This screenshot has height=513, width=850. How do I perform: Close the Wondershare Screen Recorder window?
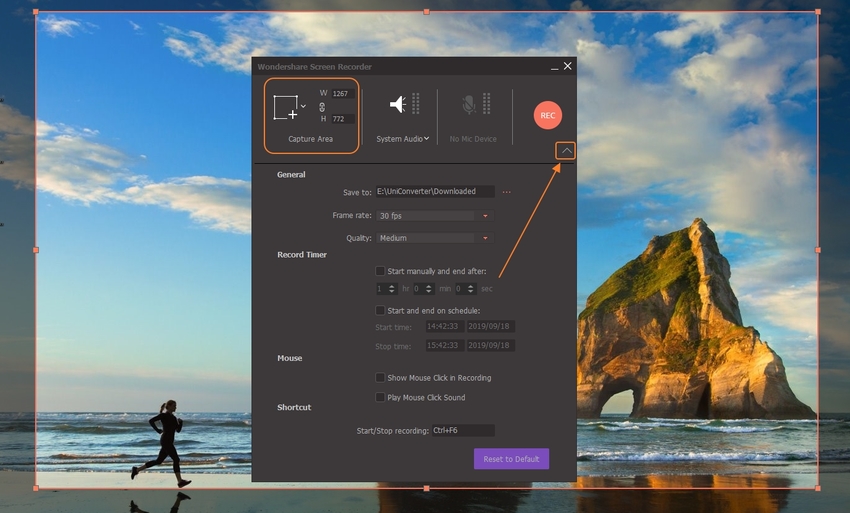[568, 66]
